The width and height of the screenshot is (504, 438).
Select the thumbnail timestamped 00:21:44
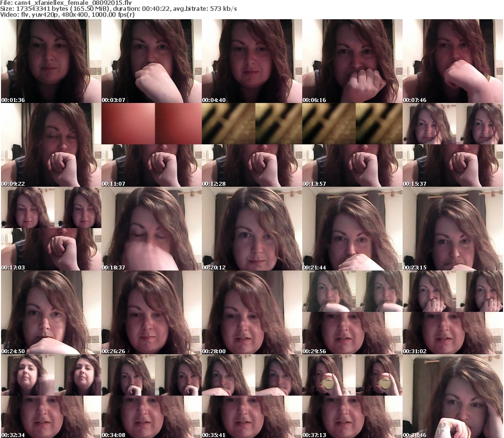[x=352, y=229]
